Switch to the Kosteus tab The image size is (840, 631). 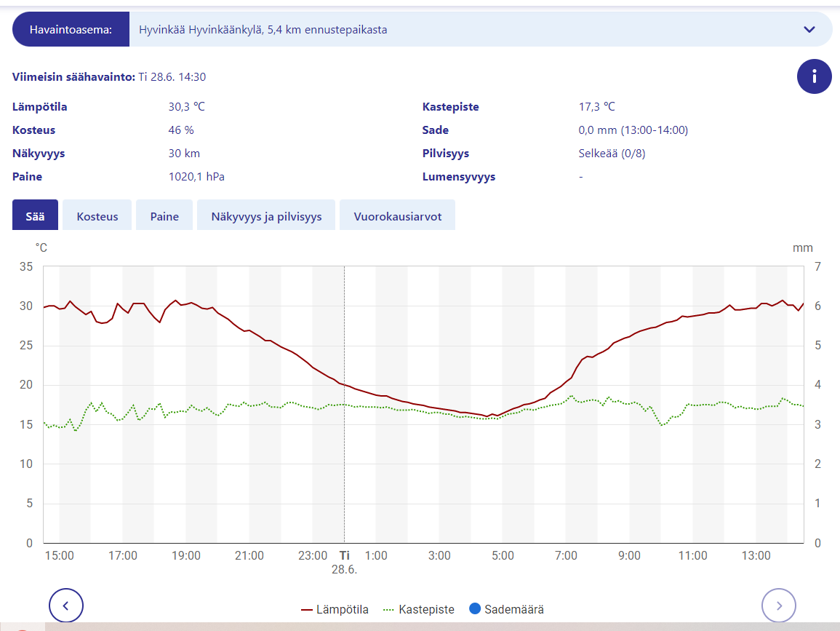point(97,216)
